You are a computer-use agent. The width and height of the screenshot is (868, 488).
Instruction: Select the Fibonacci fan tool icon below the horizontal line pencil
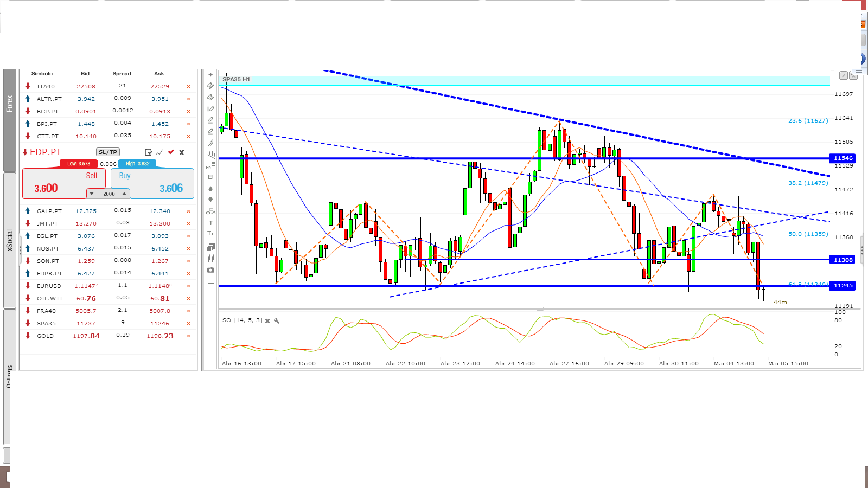click(210, 143)
